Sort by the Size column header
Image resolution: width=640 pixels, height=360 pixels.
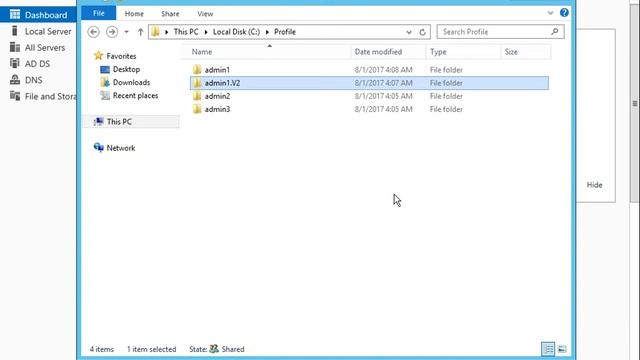(511, 52)
